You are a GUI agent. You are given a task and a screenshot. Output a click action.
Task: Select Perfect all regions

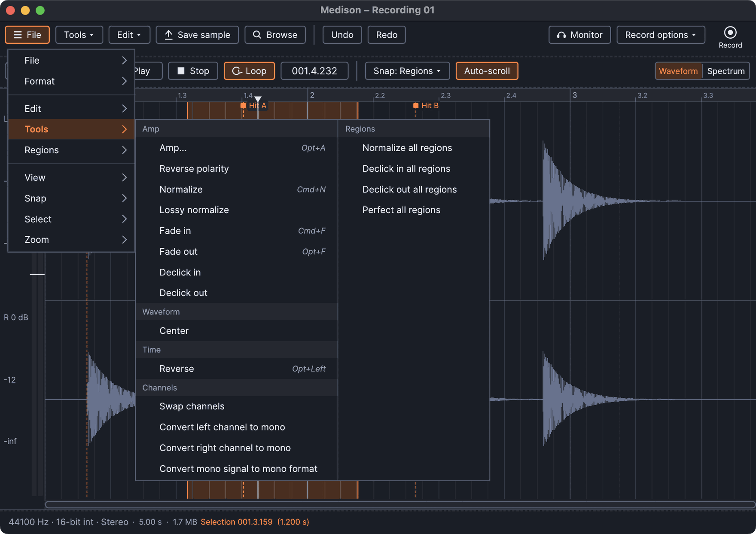[x=414, y=210]
